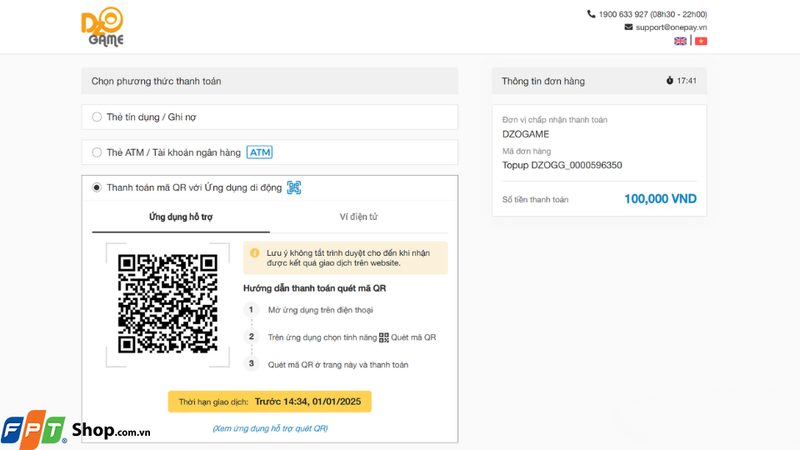Click the support@onepay.vn email link
This screenshot has height=450, width=800.
[x=671, y=27]
